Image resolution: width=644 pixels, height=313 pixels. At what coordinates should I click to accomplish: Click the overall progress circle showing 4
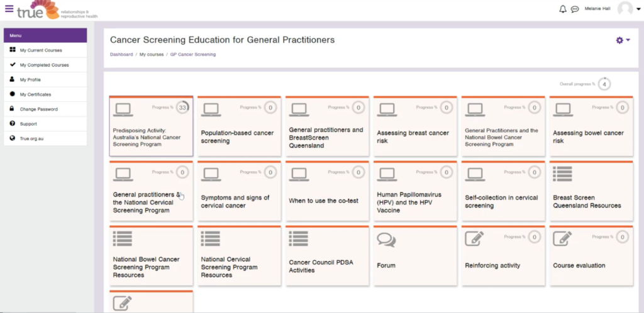[x=604, y=84]
